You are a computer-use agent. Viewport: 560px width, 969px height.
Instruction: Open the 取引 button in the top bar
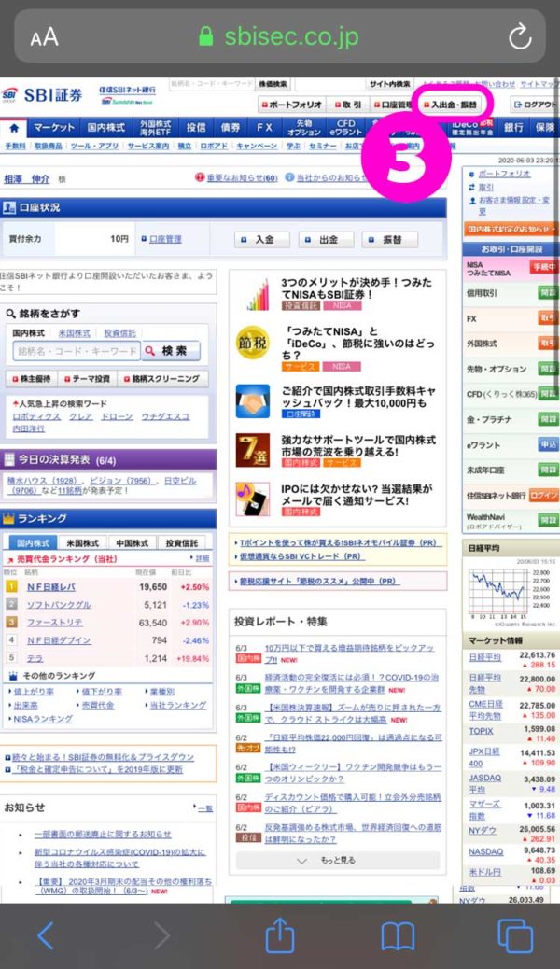point(348,105)
